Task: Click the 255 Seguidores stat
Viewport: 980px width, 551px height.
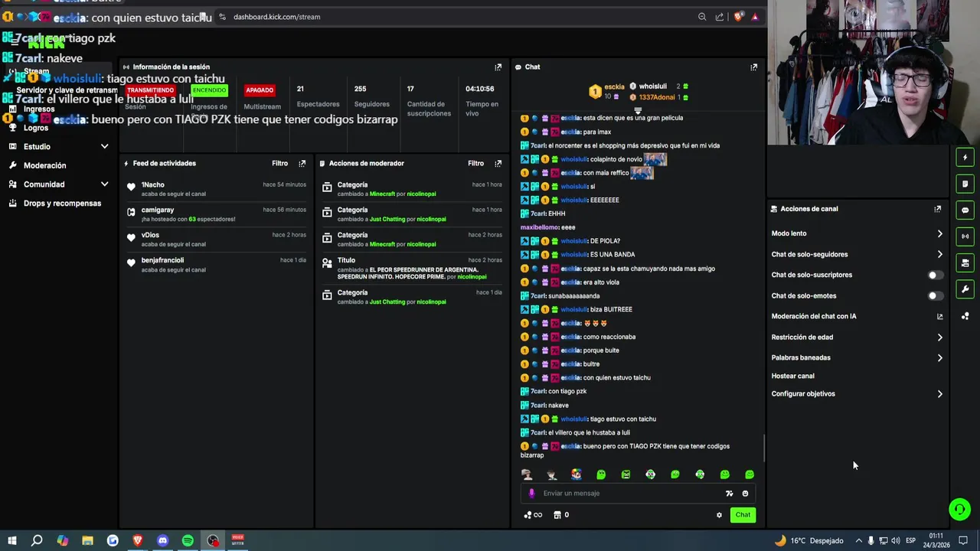Action: pyautogui.click(x=371, y=96)
